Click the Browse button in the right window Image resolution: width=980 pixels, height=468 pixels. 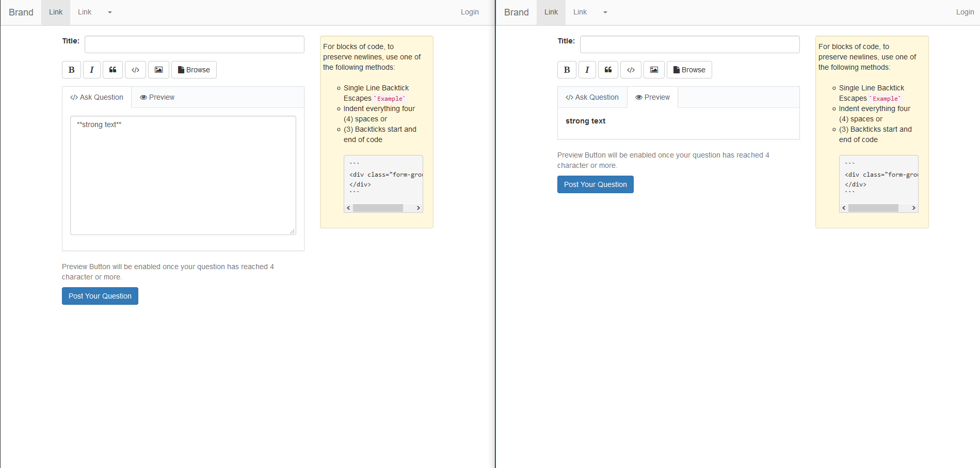click(x=689, y=70)
